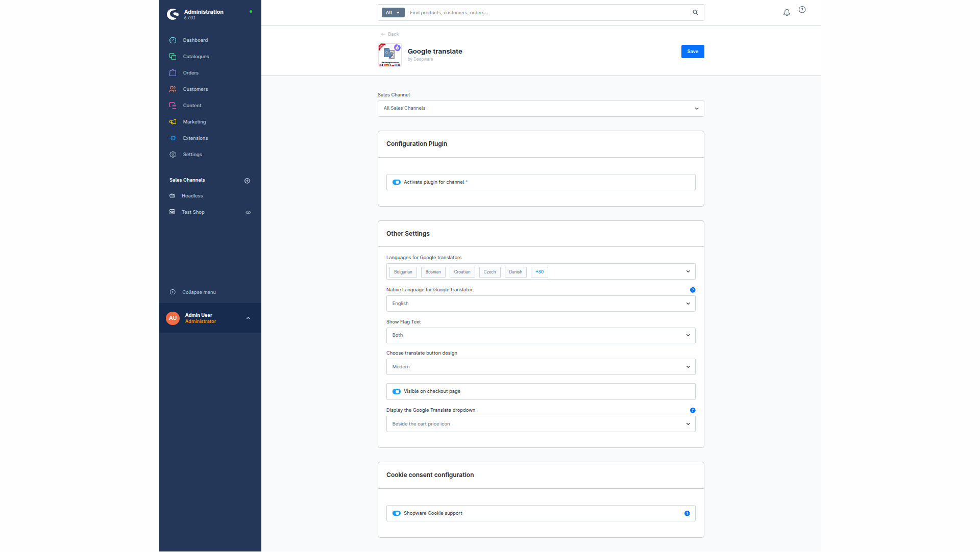
Task: Open the help question mark icon
Action: point(802,10)
